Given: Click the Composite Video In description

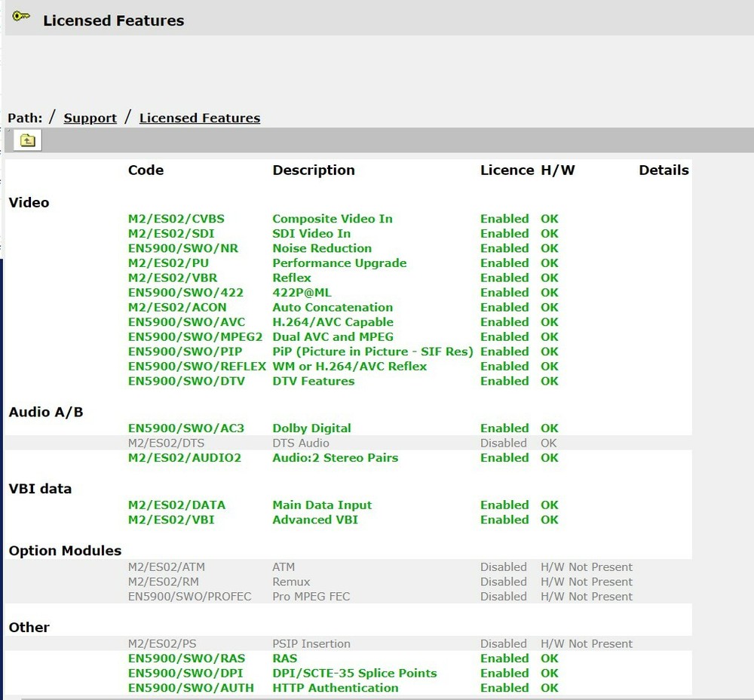Looking at the screenshot, I should (333, 219).
